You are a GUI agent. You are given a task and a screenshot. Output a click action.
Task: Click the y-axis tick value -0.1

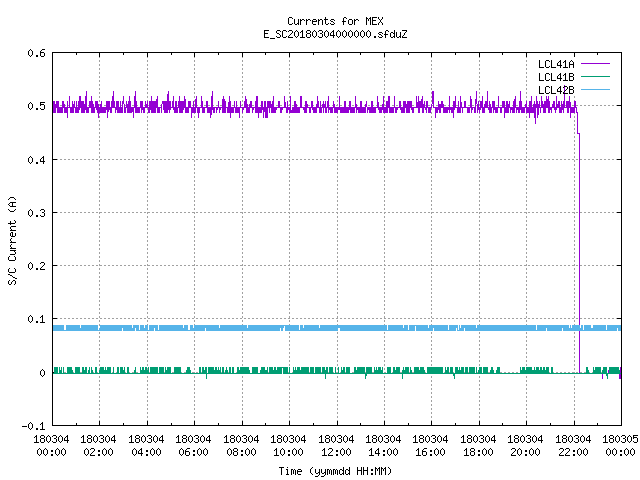(33, 426)
